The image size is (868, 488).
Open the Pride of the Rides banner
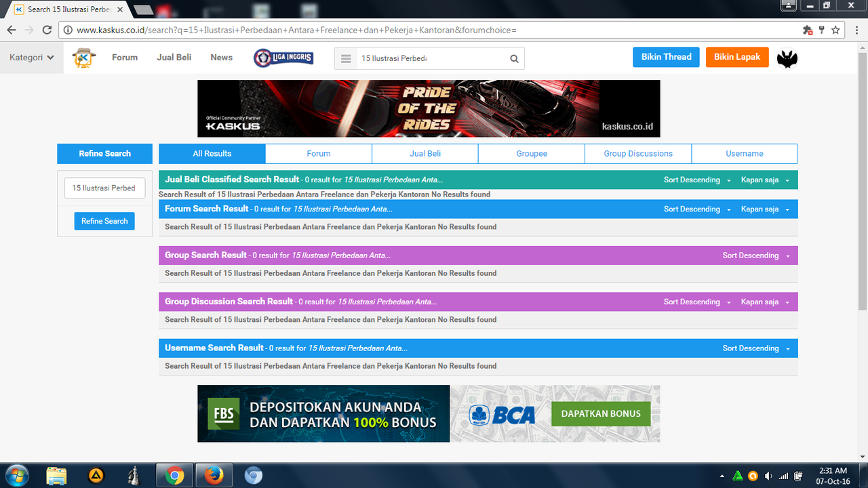point(429,108)
